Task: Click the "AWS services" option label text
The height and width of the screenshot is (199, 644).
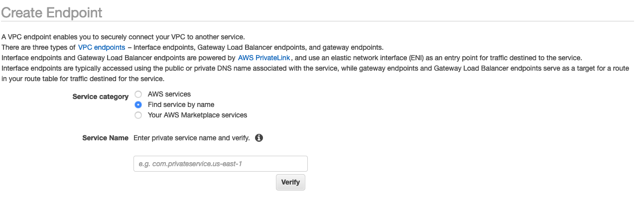Action: tap(169, 94)
